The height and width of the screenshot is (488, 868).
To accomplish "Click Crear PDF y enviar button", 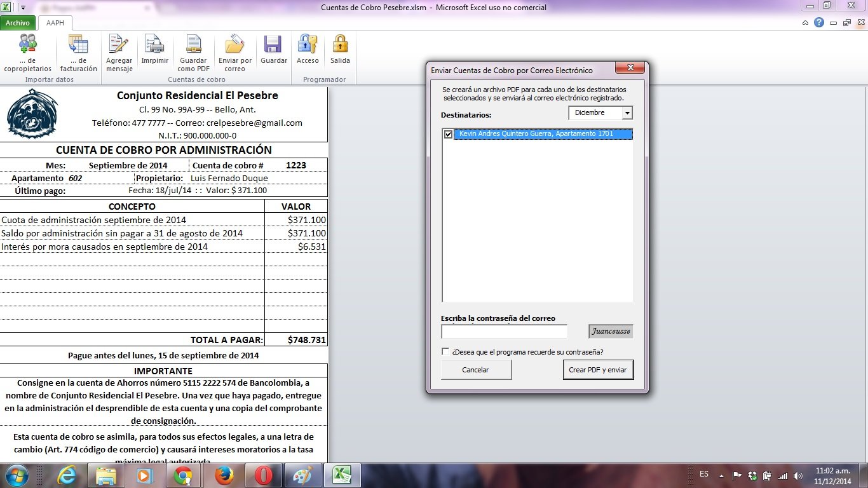I will click(x=597, y=370).
